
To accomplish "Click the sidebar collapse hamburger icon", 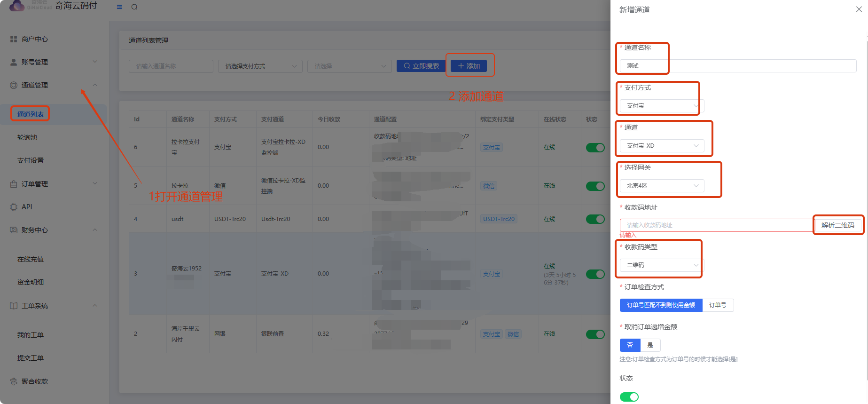I will 119,7.
